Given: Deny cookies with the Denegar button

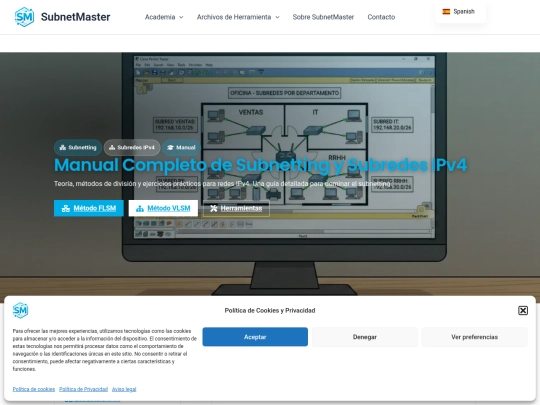Looking at the screenshot, I should tap(365, 337).
